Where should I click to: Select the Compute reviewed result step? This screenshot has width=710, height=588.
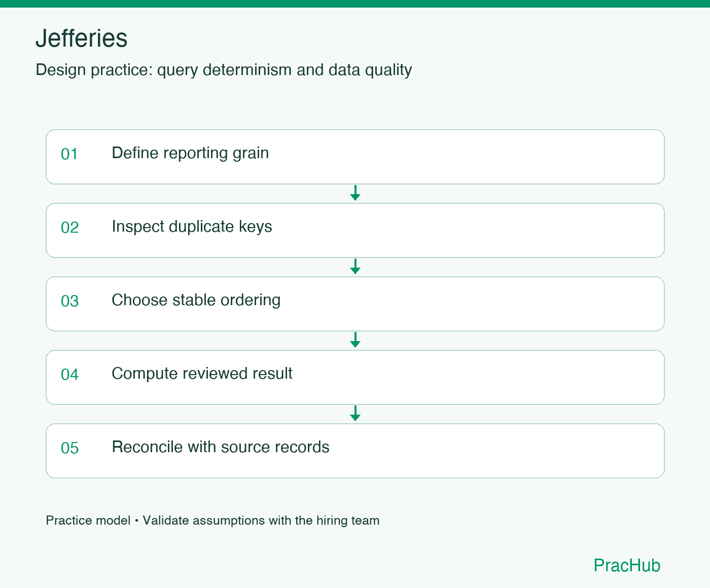pos(355,377)
